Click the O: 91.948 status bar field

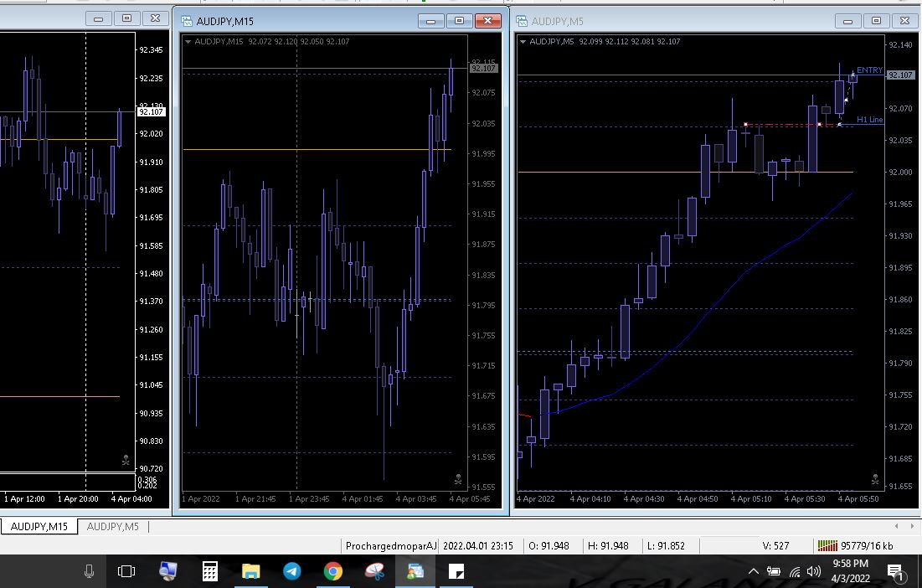tap(549, 546)
